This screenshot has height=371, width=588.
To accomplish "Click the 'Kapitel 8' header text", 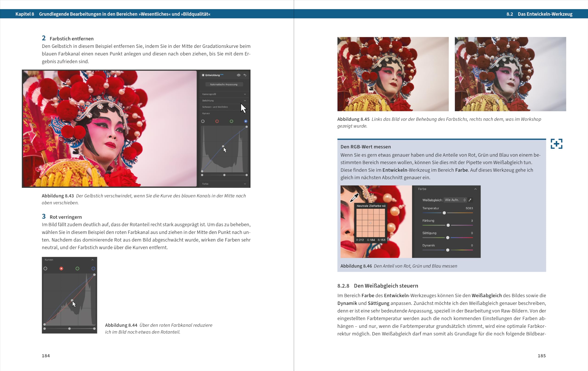I will click(x=25, y=14).
